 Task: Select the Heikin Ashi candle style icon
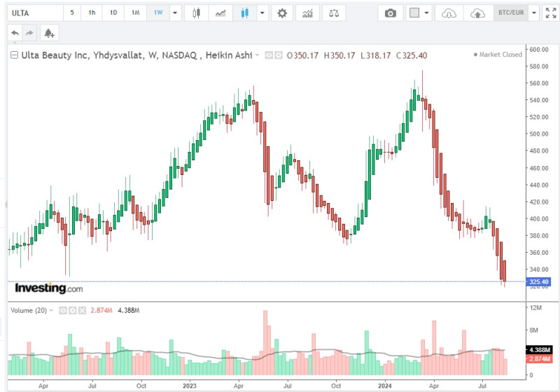[244, 13]
